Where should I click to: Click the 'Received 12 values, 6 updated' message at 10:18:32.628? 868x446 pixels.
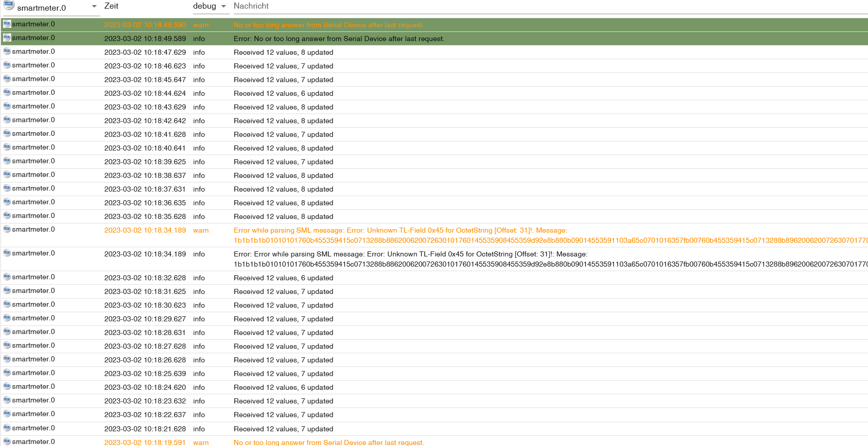click(x=283, y=278)
